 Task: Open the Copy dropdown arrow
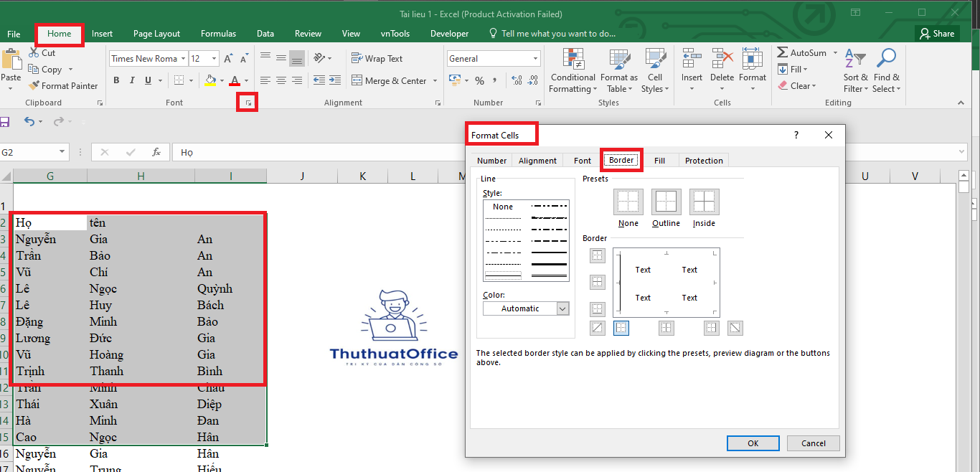click(70, 70)
